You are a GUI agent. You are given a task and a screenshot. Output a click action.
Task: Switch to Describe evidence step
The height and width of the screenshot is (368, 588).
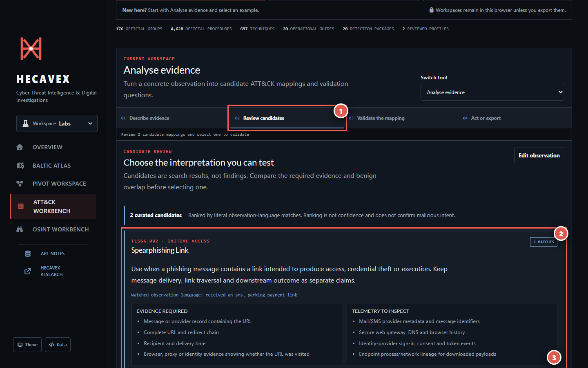(173, 118)
